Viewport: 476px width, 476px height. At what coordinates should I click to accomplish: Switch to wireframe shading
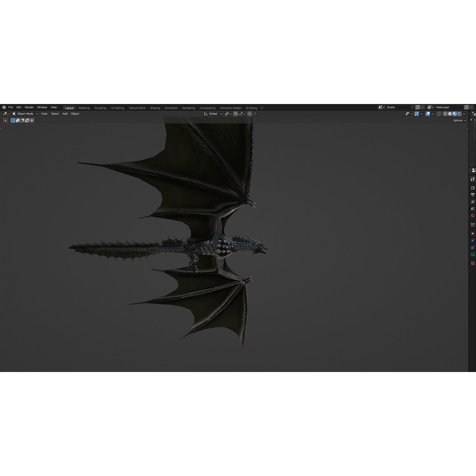[x=445, y=114]
